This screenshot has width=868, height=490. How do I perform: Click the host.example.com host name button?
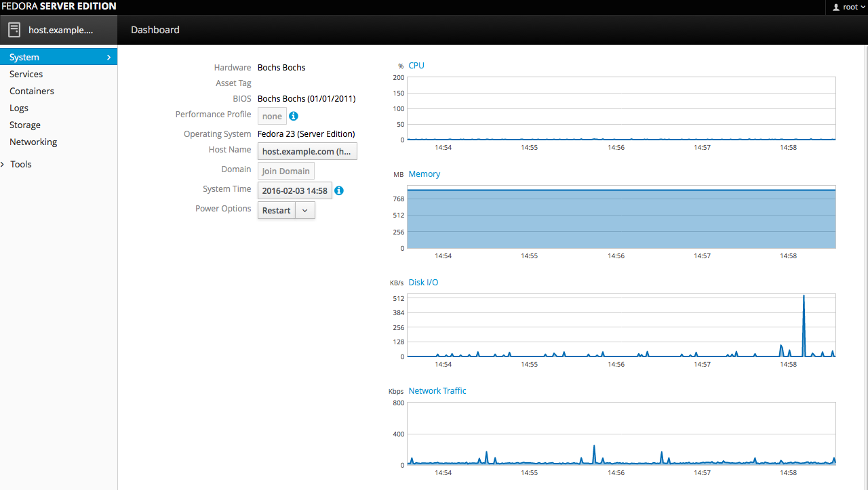[307, 151]
